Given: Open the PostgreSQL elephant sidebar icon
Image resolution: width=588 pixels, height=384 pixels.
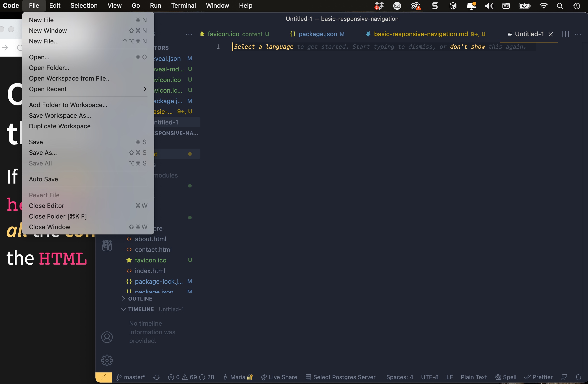Looking at the screenshot, I should coord(107,246).
